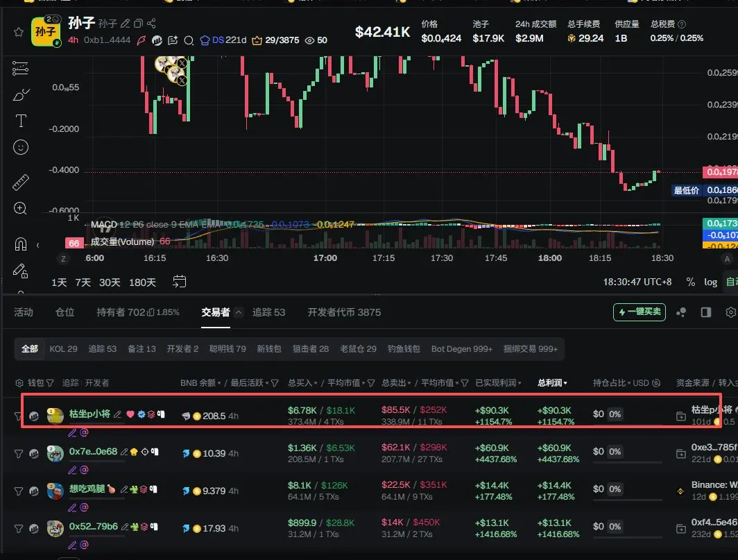Click the 一键买卖 button
This screenshot has width=738, height=560.
pos(640,312)
